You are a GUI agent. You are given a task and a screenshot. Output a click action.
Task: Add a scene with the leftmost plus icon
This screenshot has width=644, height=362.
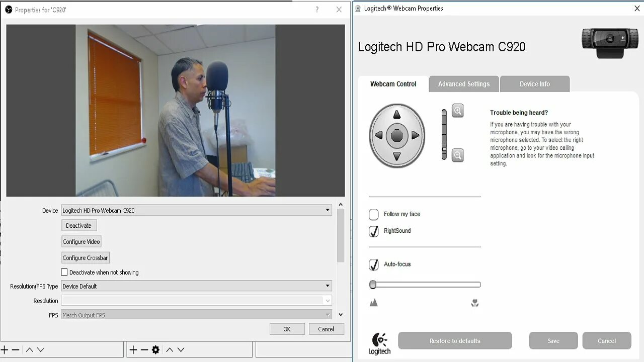tap(5, 349)
